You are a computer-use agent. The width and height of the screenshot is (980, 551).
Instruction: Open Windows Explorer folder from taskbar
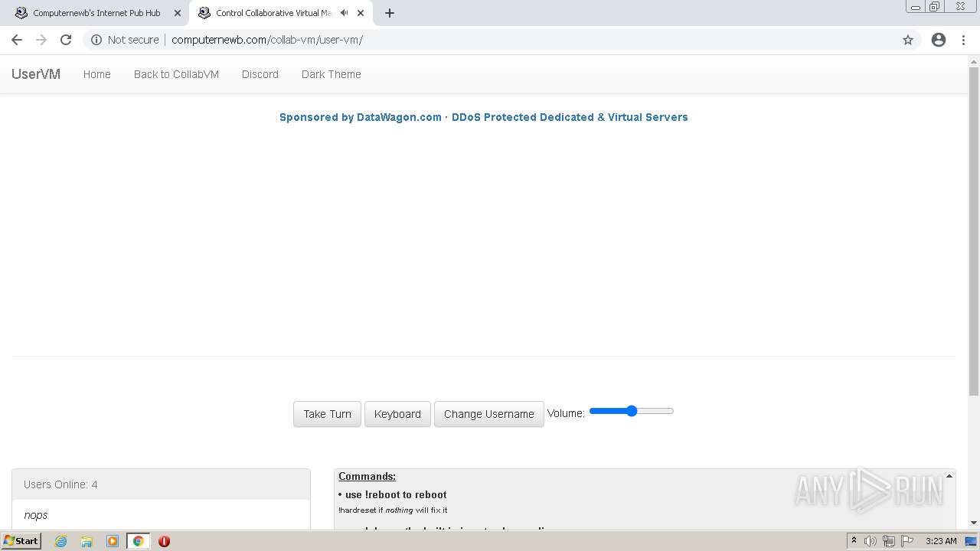pos(87,541)
